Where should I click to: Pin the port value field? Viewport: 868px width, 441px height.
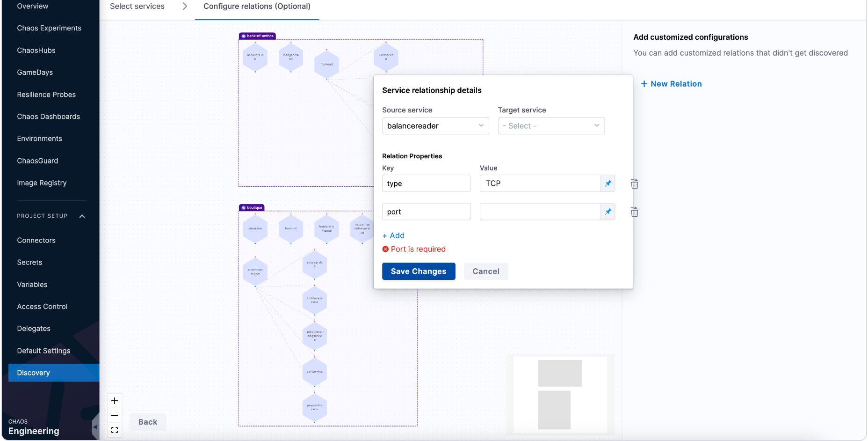pos(608,212)
